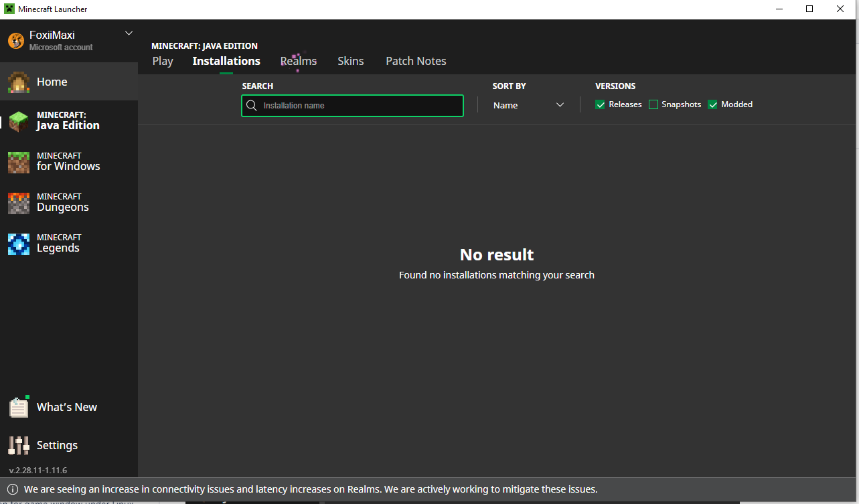Focus the Installation name search field
The height and width of the screenshot is (504, 859).
[352, 106]
